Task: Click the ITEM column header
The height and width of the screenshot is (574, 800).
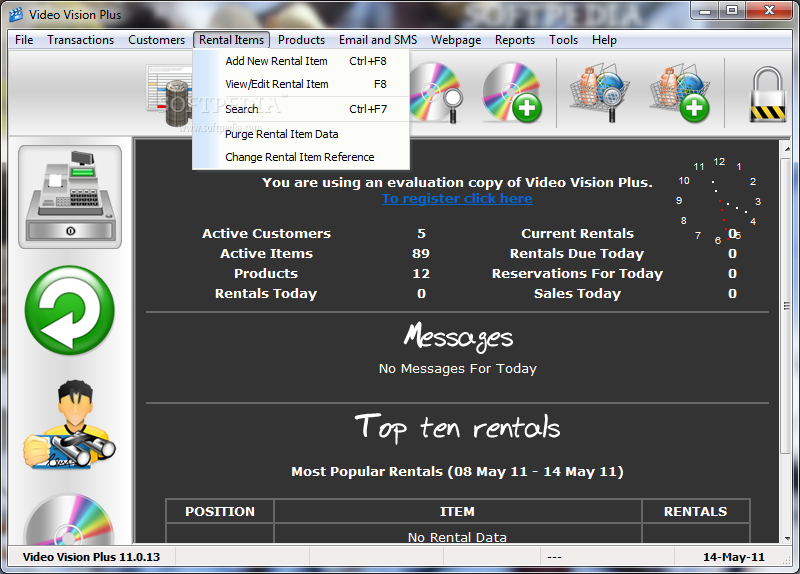Action: [x=457, y=511]
